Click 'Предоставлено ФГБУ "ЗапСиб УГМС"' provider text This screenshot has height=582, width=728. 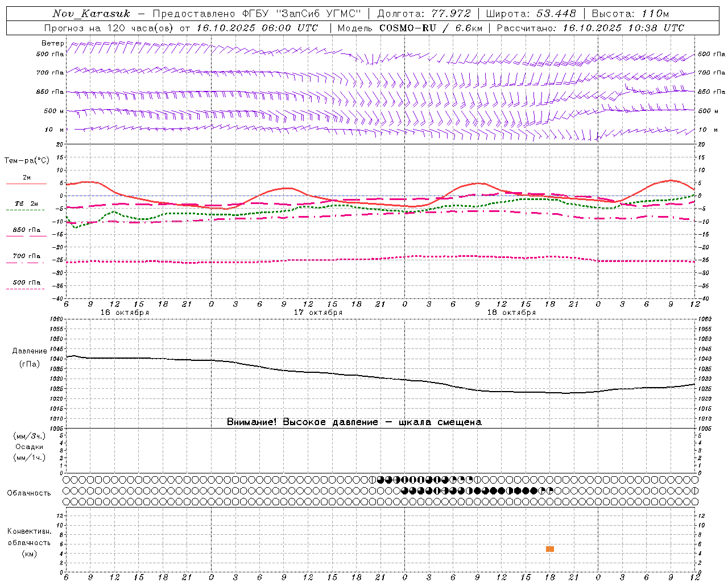pyautogui.click(x=257, y=14)
